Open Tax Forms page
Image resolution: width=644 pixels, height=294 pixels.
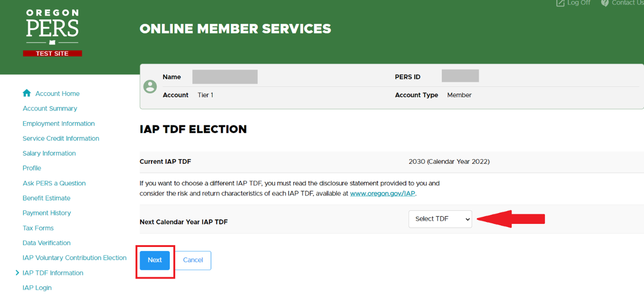coord(38,228)
